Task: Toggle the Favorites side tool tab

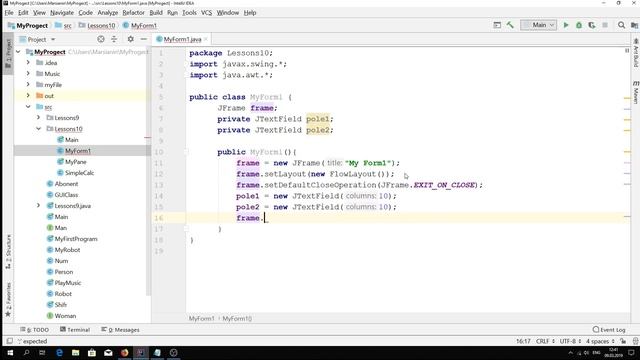Action: pyautogui.click(x=8, y=300)
